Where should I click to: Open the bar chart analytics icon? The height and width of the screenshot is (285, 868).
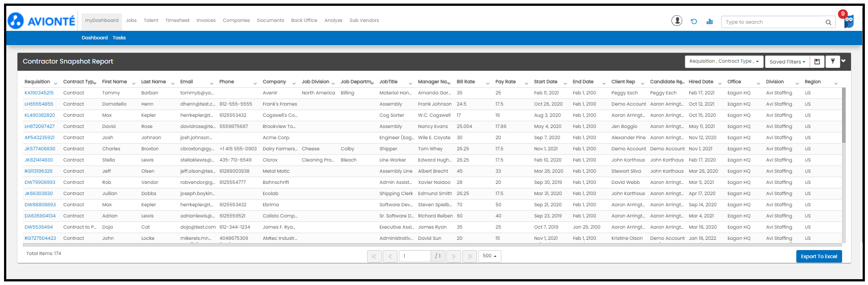click(x=710, y=21)
